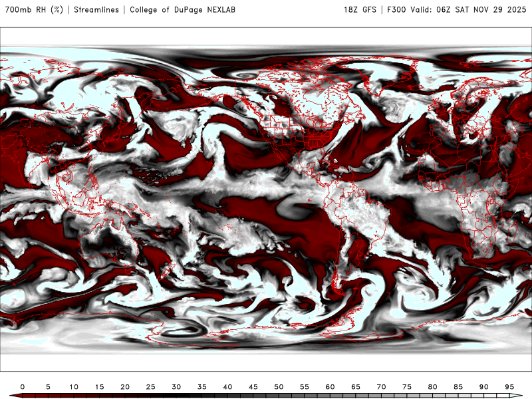Screen dimensions: 532x399
Task: Click the colorbar label '80'
Action: point(433,387)
